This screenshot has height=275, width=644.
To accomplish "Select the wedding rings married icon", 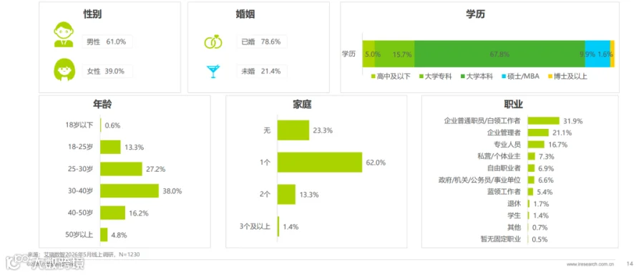I will [x=213, y=42].
